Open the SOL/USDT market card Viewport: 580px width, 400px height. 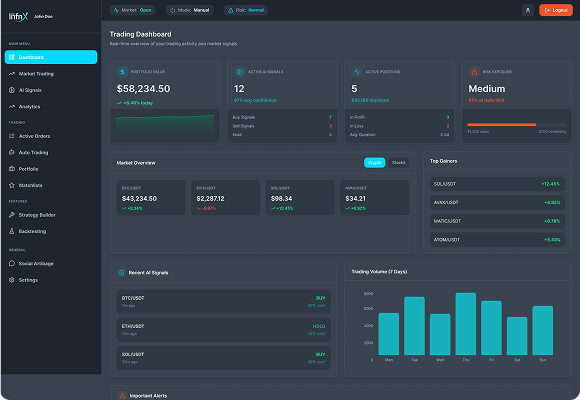(x=300, y=198)
